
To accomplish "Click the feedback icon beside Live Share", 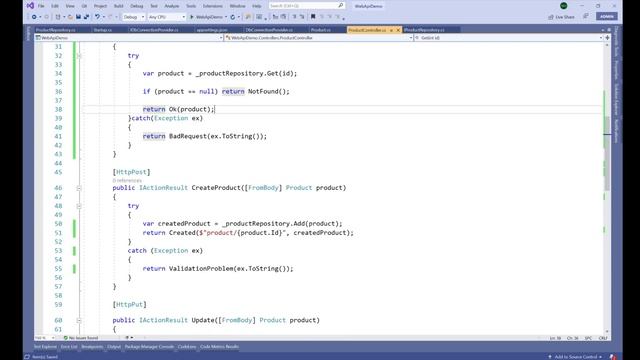I will tap(586, 16).
